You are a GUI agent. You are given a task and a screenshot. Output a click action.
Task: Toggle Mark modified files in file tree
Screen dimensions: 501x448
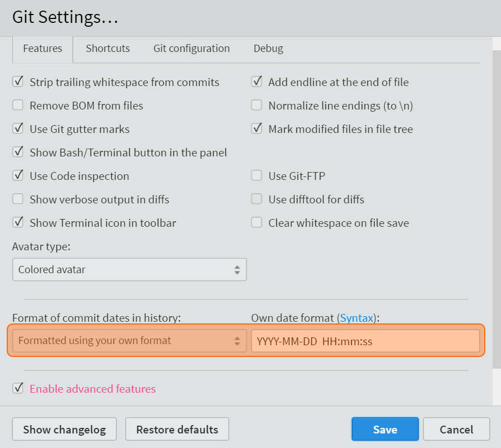(x=257, y=128)
